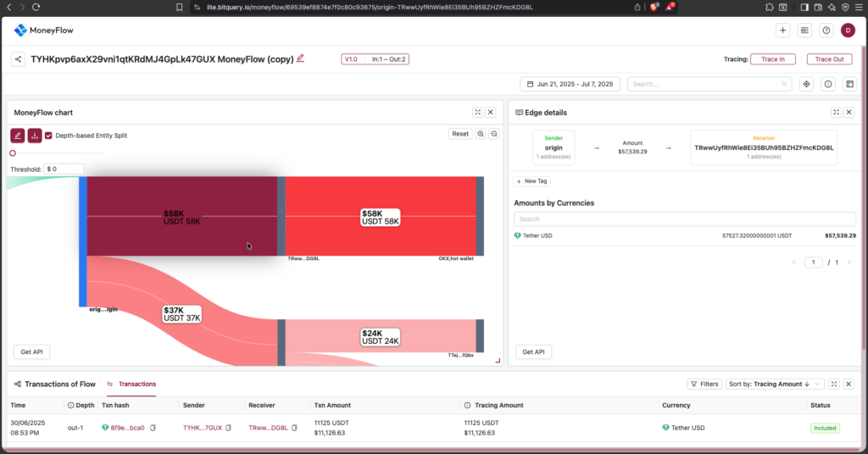The height and width of the screenshot is (454, 868).
Task: Open txn hash link 8f9e...bca0
Action: [x=127, y=428]
